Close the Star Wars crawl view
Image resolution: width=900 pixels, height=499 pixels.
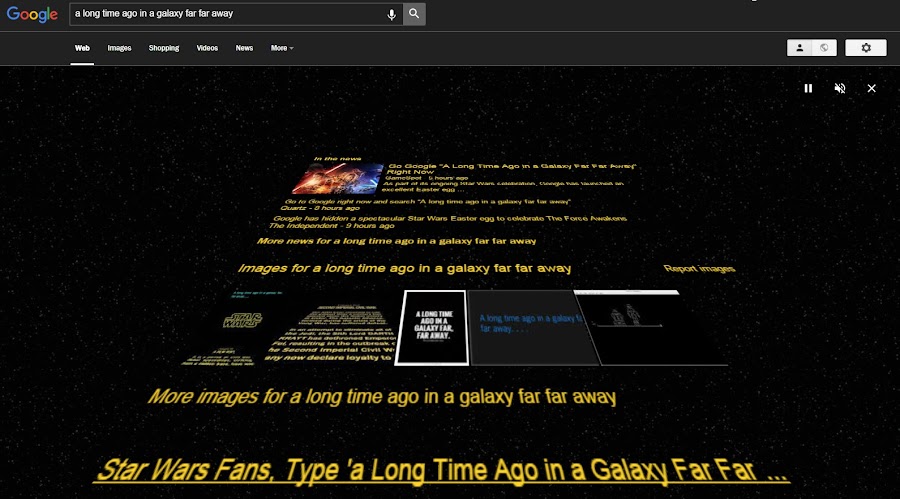871,88
